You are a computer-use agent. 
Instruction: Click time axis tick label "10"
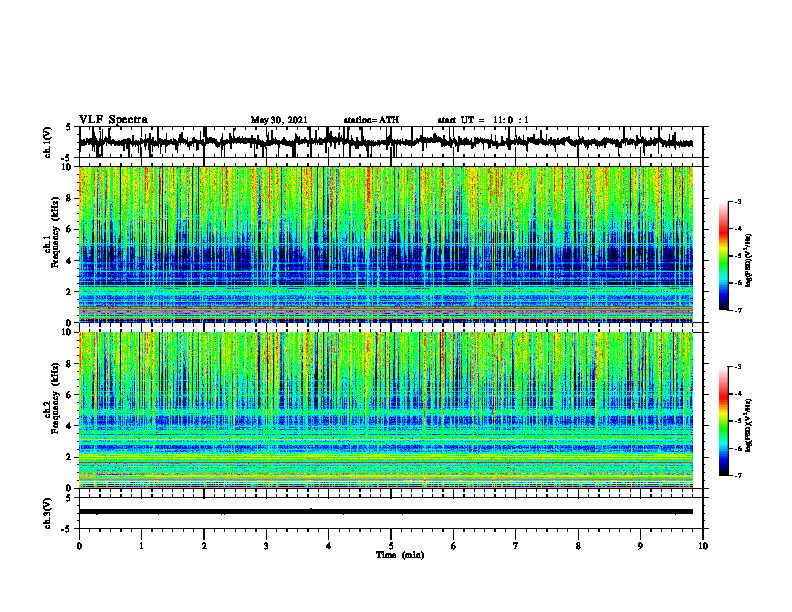click(703, 546)
